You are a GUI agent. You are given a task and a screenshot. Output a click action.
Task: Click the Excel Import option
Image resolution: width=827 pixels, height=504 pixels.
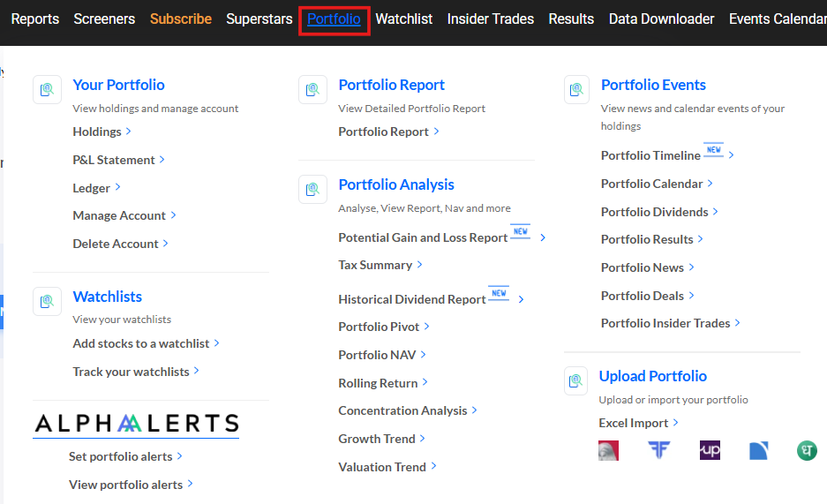634,423
